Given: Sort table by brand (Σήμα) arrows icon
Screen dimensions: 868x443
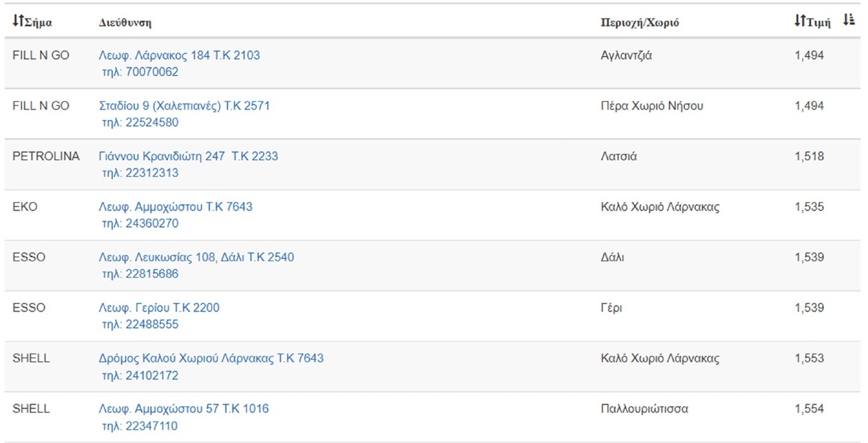Looking at the screenshot, I should coord(17,21).
